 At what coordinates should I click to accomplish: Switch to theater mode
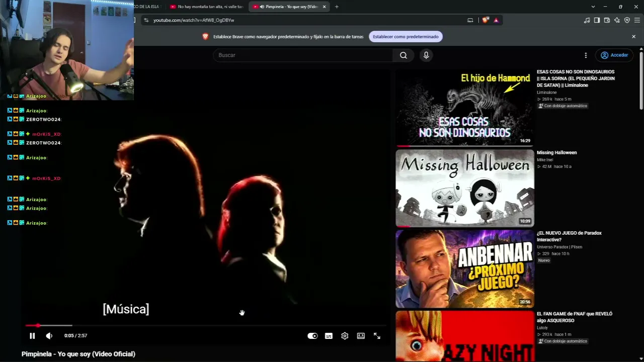pos(361,336)
